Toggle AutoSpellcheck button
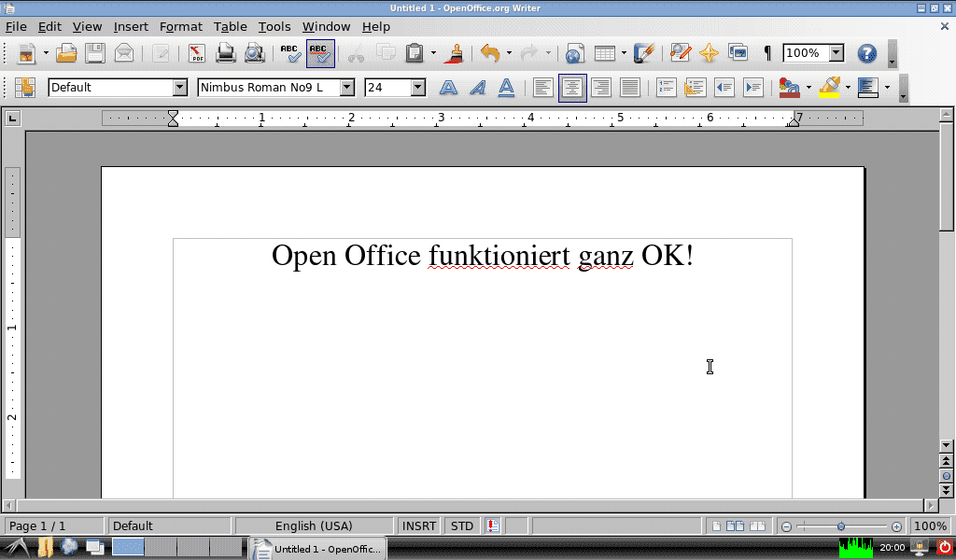Viewport: 956px width, 560px height. 320,53
